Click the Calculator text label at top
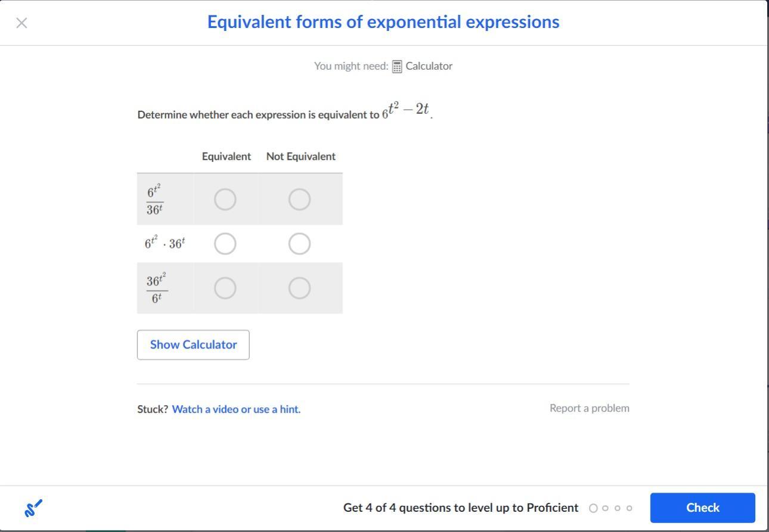The width and height of the screenshot is (769, 532). [429, 66]
